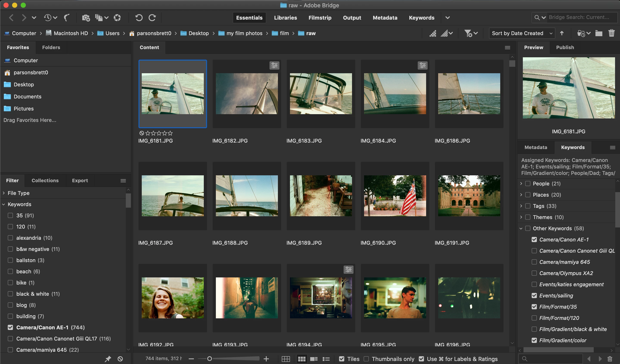Enable the beach keyword filter checkbox
Image resolution: width=620 pixels, height=364 pixels.
coord(10,271)
